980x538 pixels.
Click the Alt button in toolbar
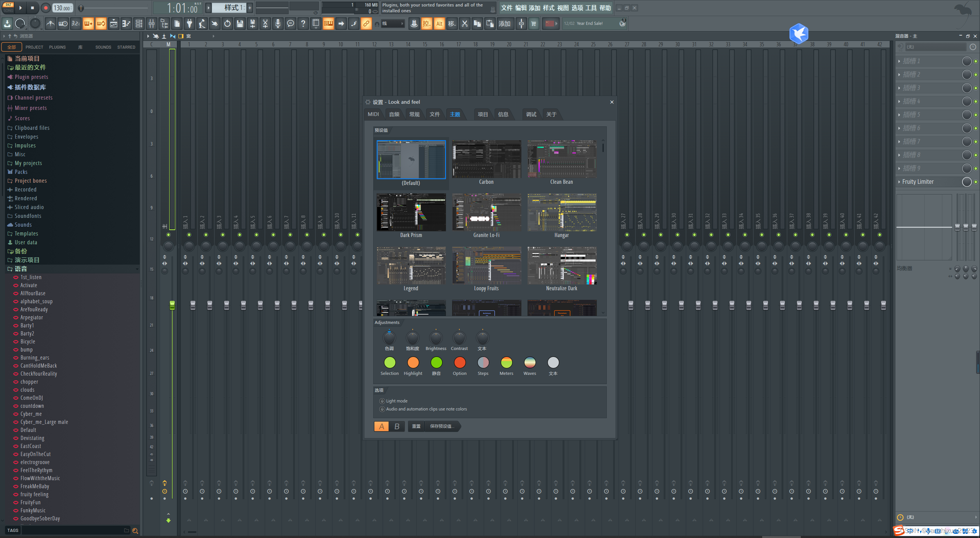click(439, 23)
